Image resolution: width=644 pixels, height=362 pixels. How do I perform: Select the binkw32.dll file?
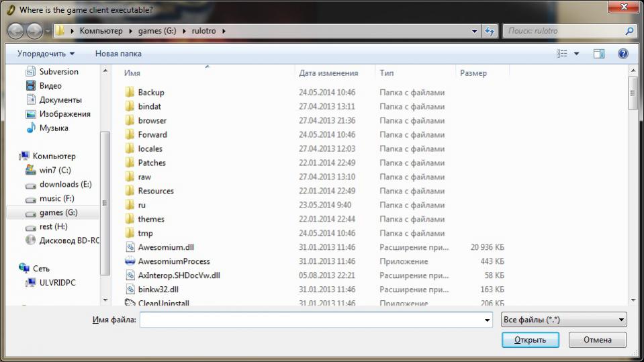158,289
